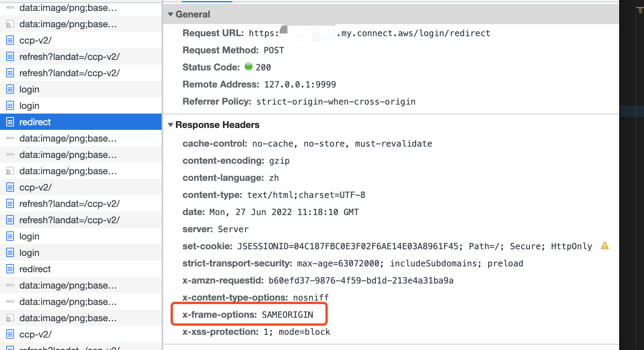Image resolution: width=644 pixels, height=350 pixels.
Task: Collapse the Response Headers section
Action: click(x=171, y=125)
